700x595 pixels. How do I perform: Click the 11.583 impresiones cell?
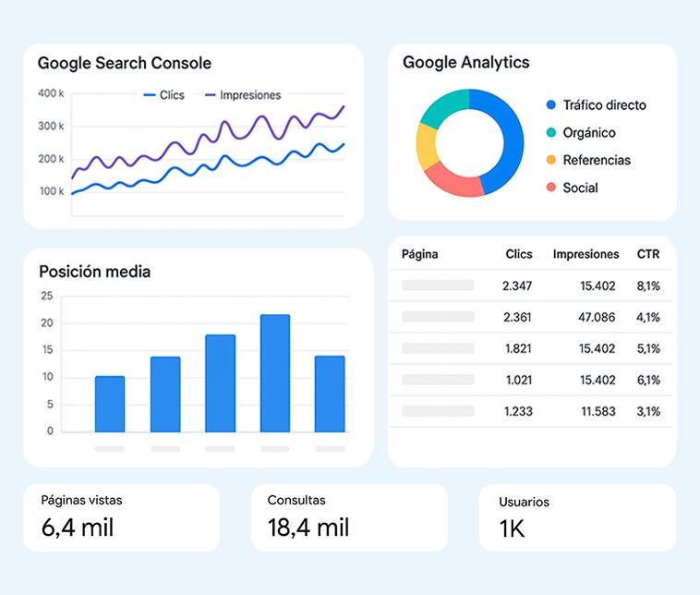[598, 411]
